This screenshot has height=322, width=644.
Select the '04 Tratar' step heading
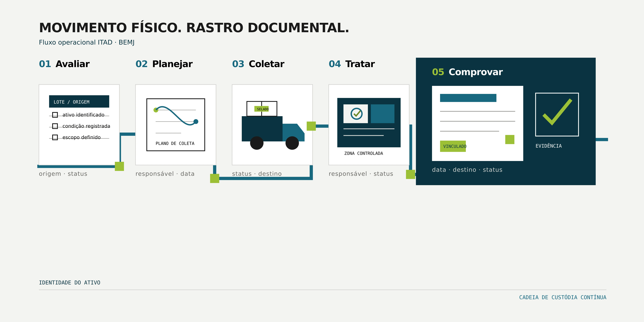tap(352, 64)
